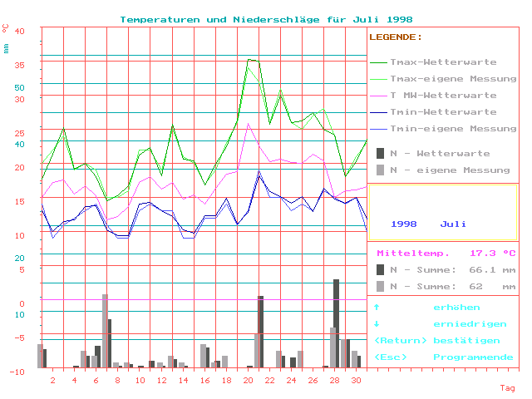Click the Tag axis label
Viewport: 532px width, 399px height.
(507, 388)
